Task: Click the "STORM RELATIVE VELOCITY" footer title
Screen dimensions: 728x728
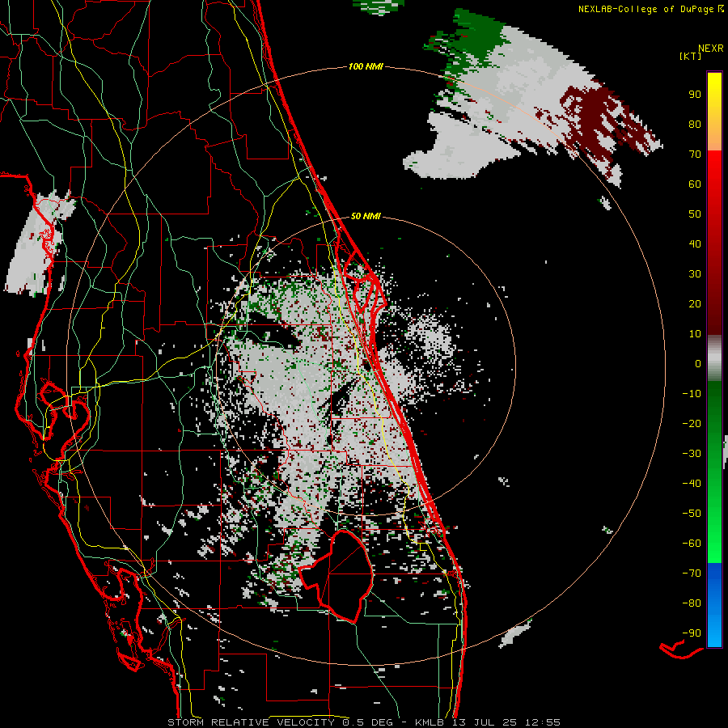Action: click(x=251, y=722)
